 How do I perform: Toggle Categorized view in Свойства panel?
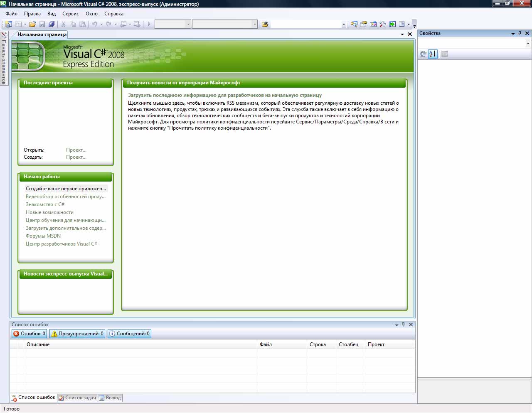click(x=423, y=54)
